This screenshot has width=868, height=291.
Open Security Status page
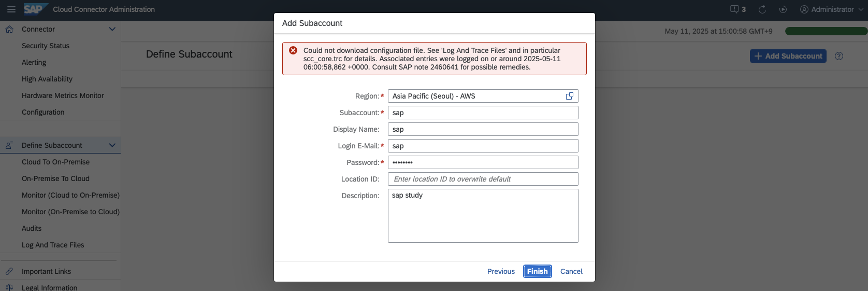[x=46, y=46]
